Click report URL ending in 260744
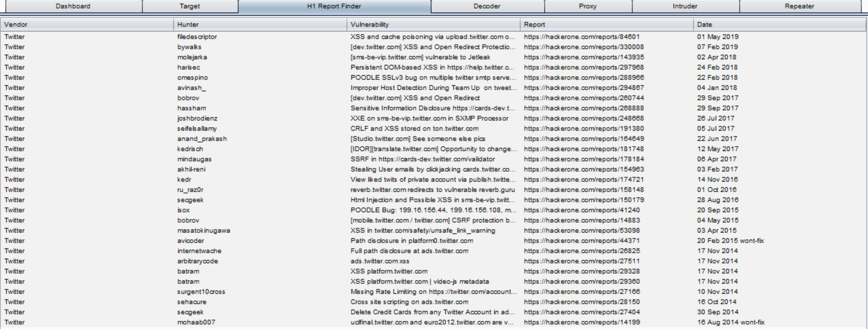 coord(584,98)
